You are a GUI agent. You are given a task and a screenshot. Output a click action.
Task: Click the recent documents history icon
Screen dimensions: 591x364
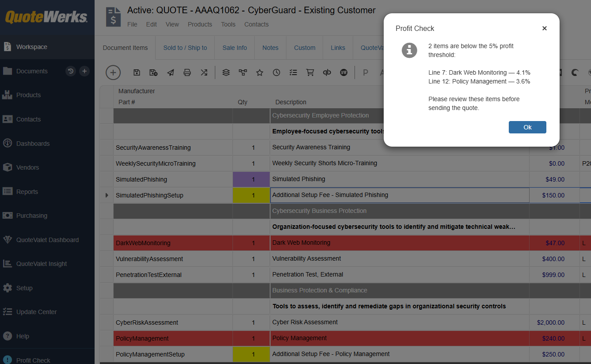pos(71,71)
